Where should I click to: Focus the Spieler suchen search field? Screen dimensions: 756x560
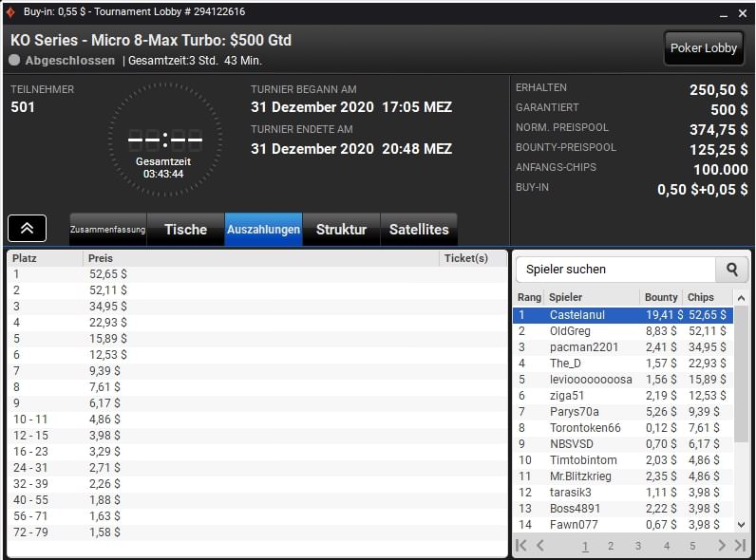pos(614,270)
